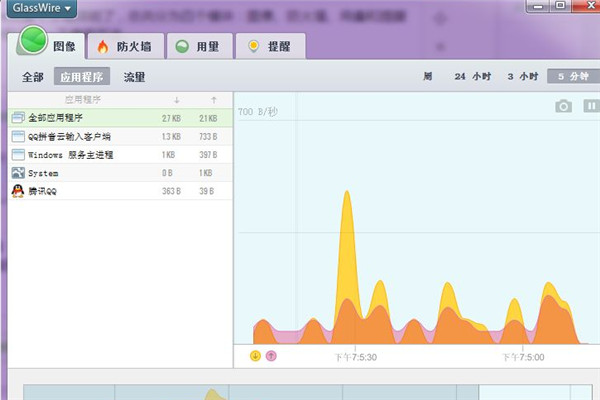Set graph range to 3 小时

coord(523,76)
